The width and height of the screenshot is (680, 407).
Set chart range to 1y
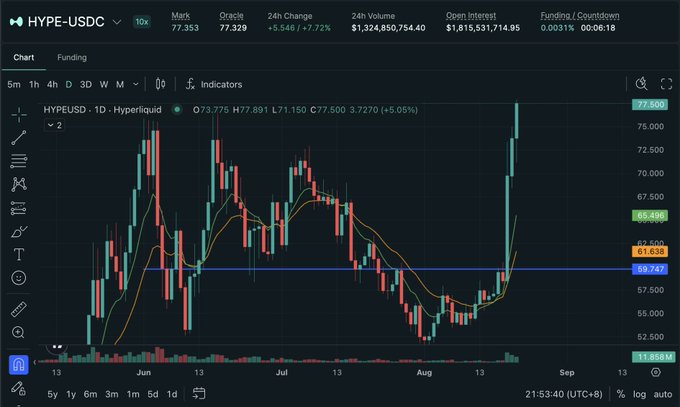click(x=71, y=394)
